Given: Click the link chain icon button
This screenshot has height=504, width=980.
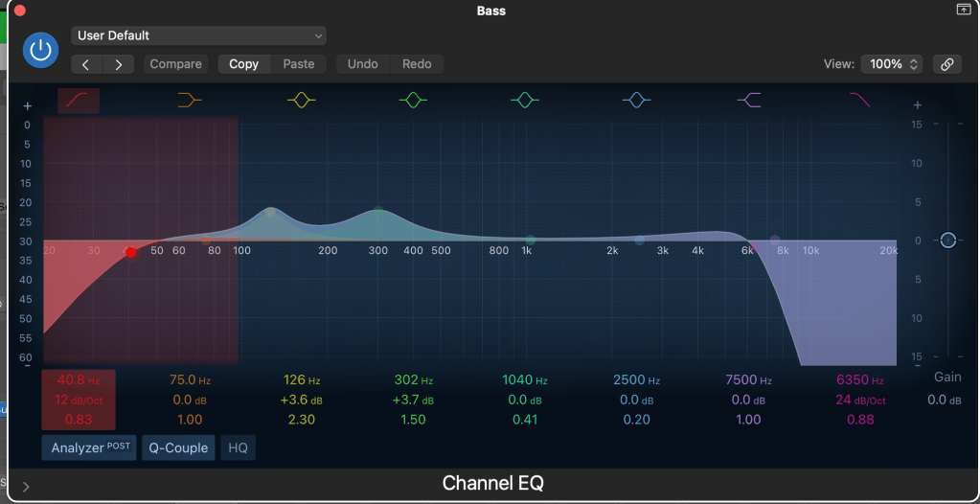Looking at the screenshot, I should pos(946,64).
